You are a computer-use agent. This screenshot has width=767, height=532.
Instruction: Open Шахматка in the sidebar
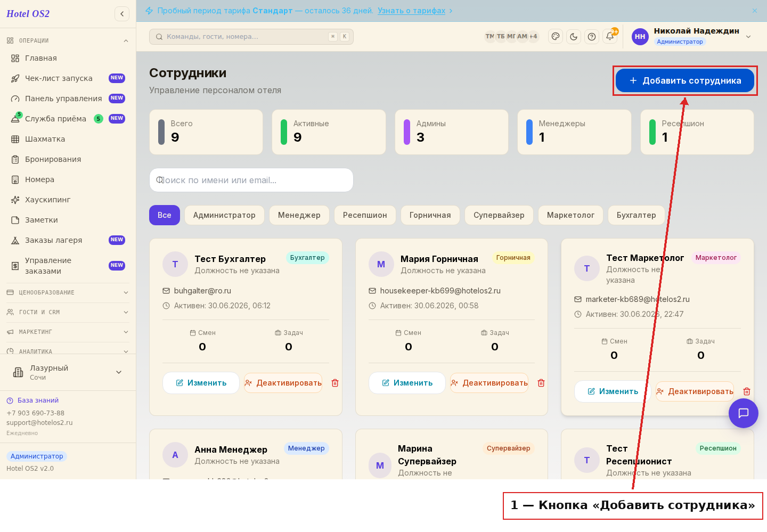point(68,139)
